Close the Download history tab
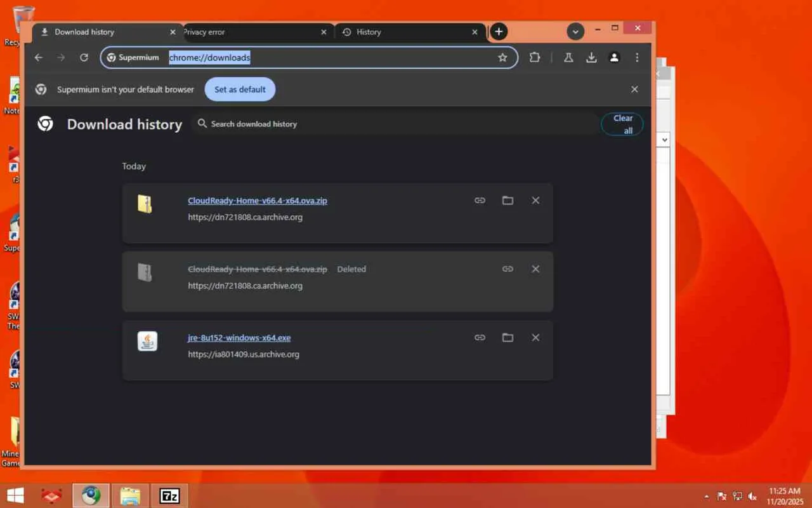Viewport: 812px width, 508px height. click(173, 32)
